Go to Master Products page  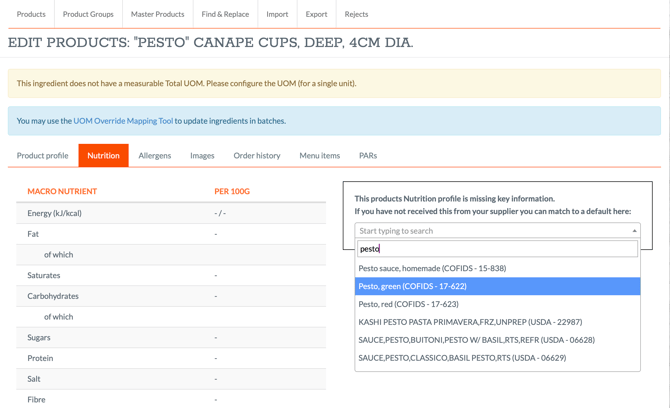[157, 14]
